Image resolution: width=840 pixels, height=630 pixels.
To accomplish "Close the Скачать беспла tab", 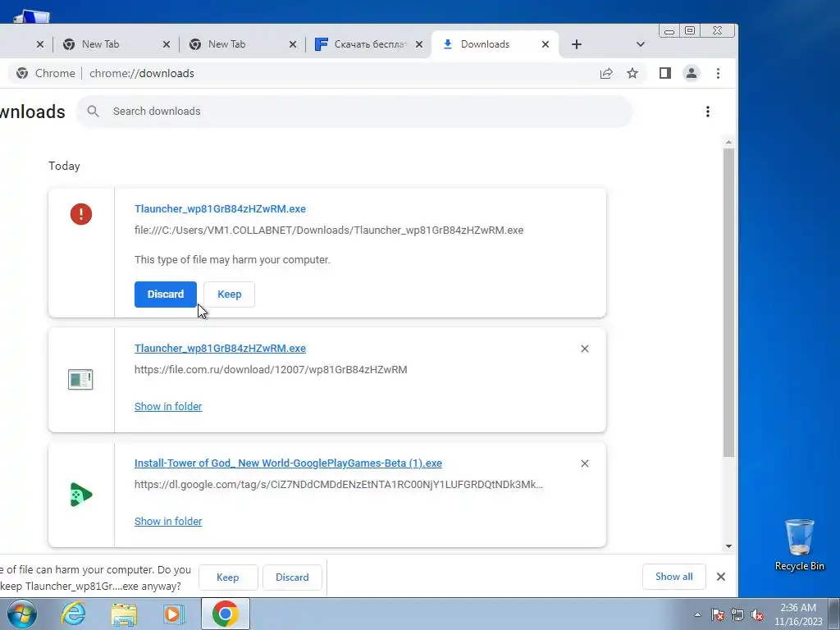I will 419,44.
